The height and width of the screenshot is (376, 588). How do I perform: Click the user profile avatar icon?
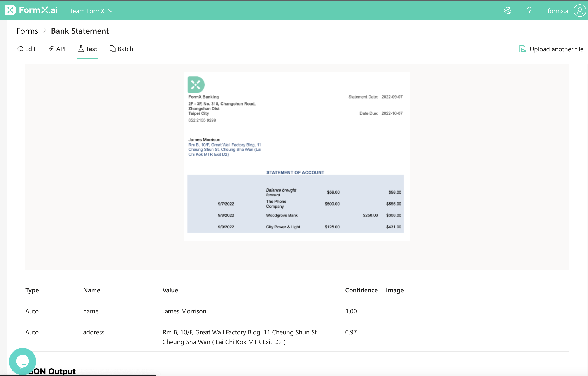coord(579,11)
